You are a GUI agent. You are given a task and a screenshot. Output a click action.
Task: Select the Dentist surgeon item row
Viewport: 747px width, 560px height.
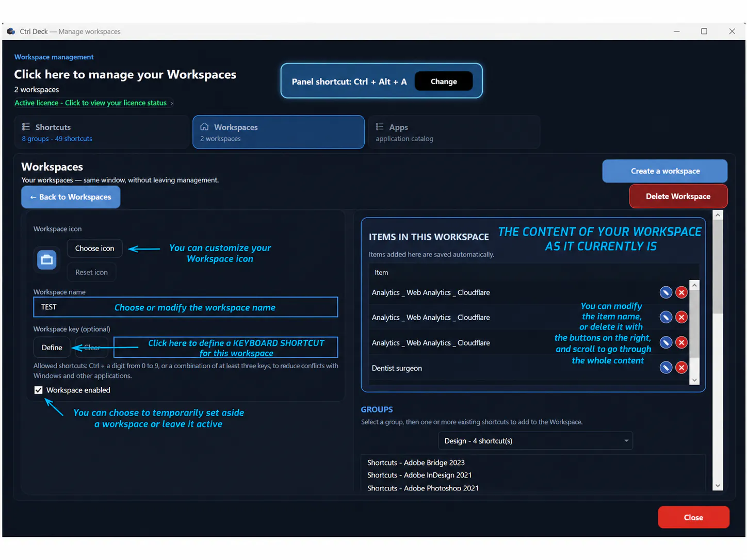click(529, 368)
